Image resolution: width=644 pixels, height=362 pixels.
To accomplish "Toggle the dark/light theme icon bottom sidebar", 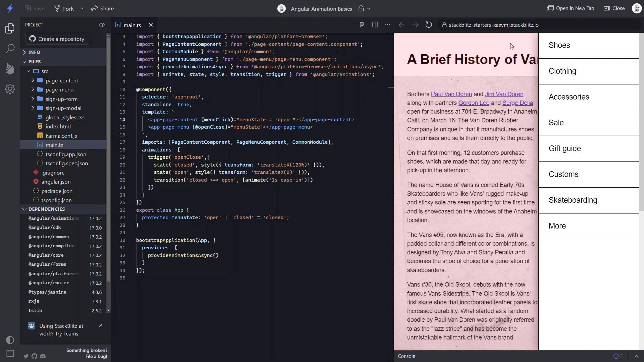I will click(x=10, y=340).
